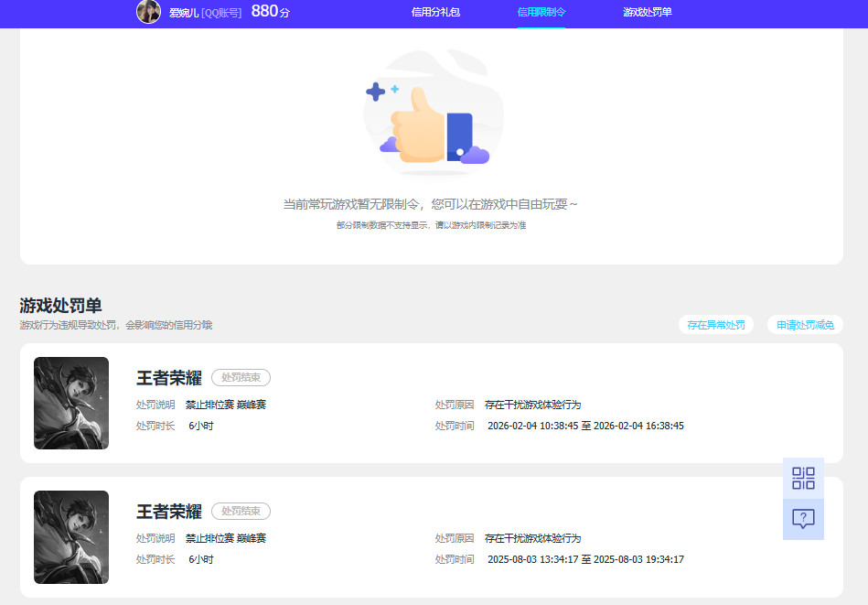Open the 信用分礼包 tab
Image resolution: width=868 pixels, height=605 pixels.
(435, 12)
